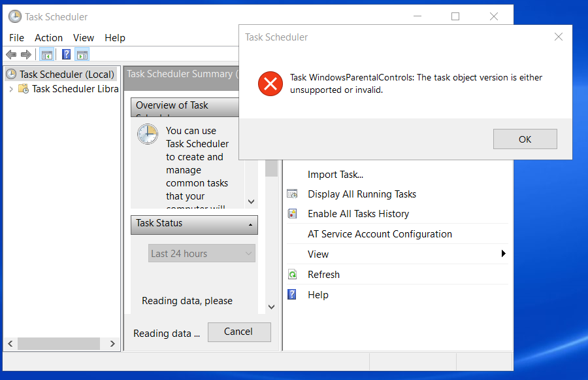Open the Last 24 hours dropdown
This screenshot has width=588, height=380.
pos(202,254)
